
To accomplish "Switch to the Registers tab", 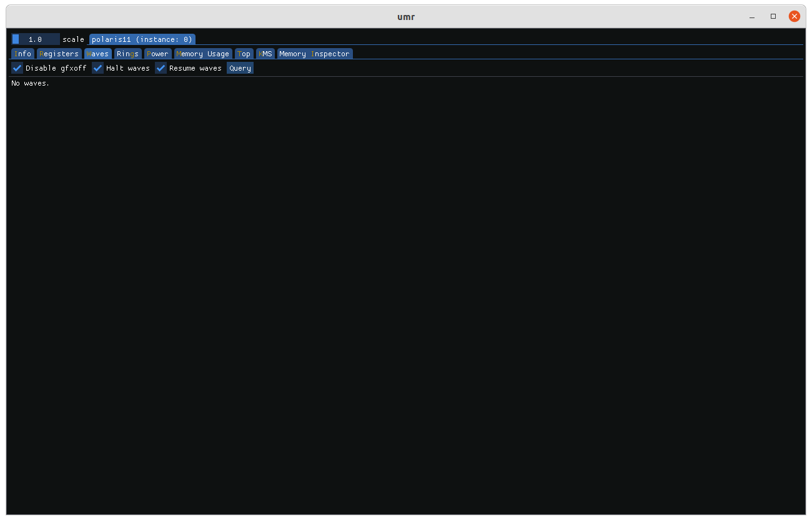I will click(x=59, y=54).
